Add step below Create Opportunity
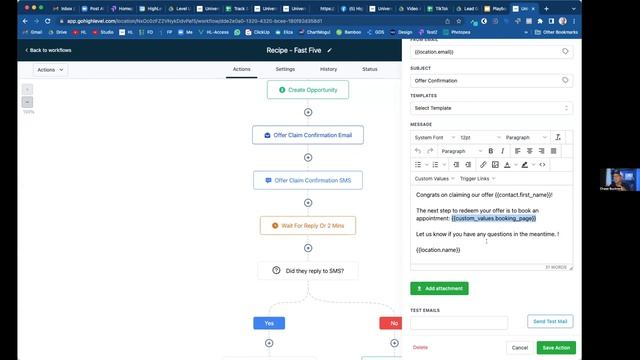The width and height of the screenshot is (640, 360). coord(308,112)
